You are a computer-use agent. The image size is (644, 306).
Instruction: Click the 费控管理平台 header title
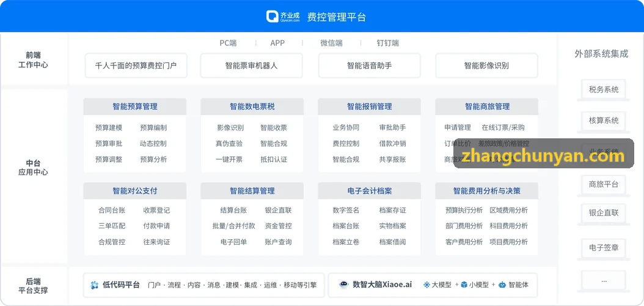point(337,17)
